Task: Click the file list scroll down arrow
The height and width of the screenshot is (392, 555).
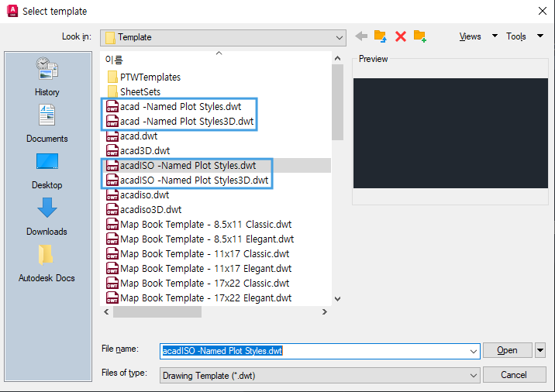Action: tap(337, 299)
